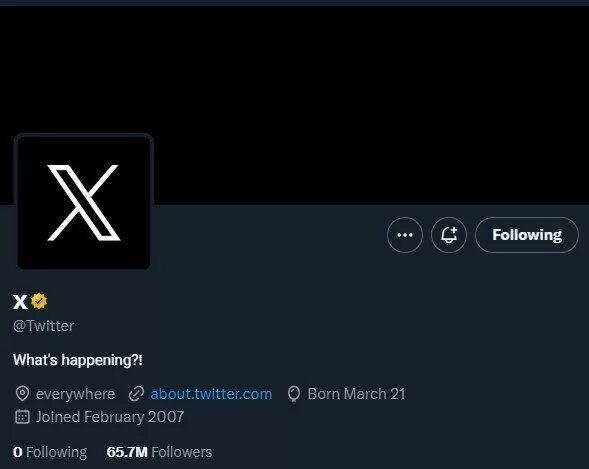Viewport: 589px width, 469px height.
Task: Click the "everywhere" location text
Action: [x=76, y=394]
